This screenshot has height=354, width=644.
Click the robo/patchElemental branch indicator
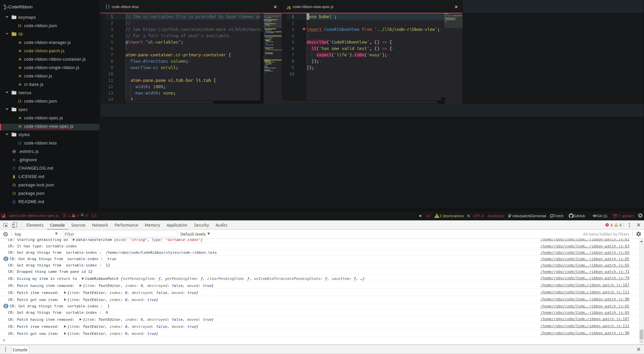tap(527, 216)
